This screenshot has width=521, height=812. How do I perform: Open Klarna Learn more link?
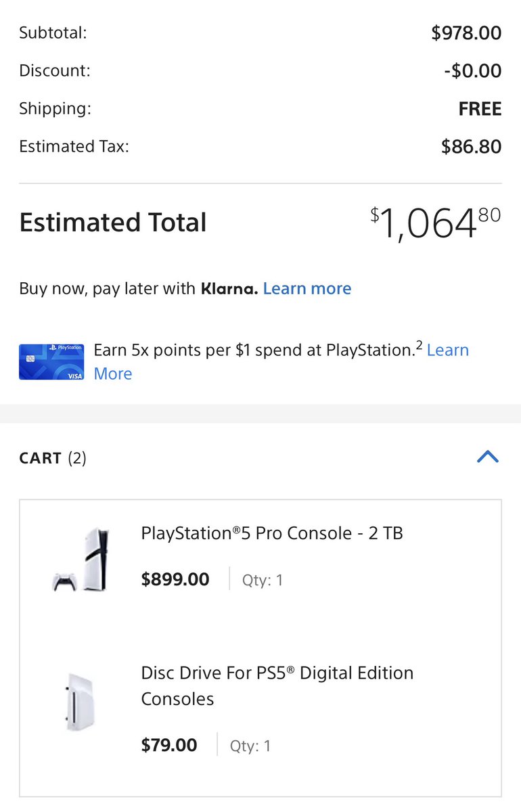(x=307, y=289)
